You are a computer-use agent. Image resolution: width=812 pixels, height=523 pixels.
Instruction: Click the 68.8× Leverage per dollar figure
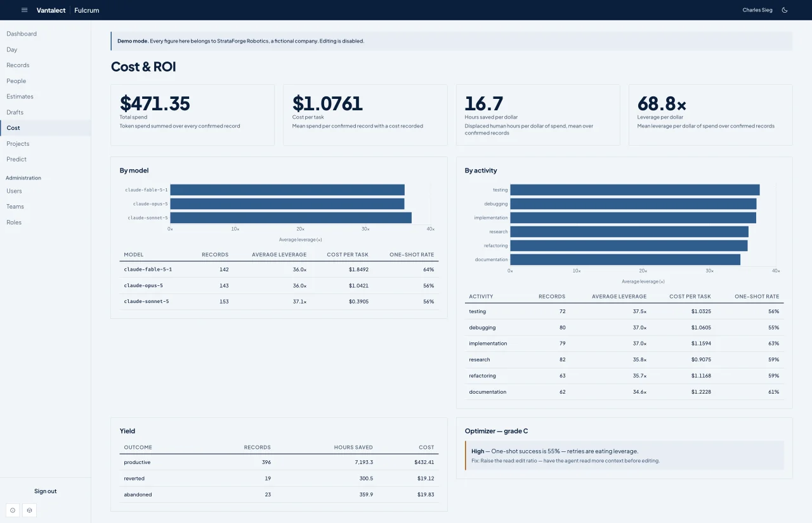662,103
